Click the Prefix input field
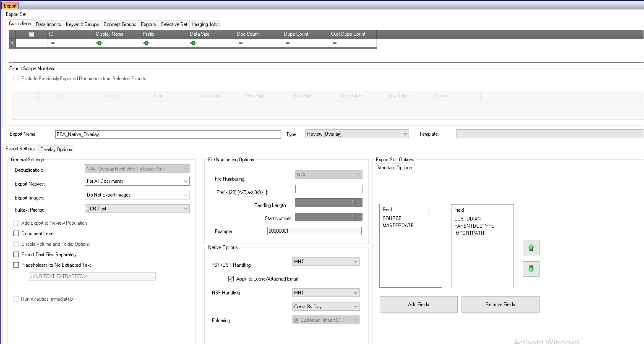This screenshot has height=344, width=644. click(329, 189)
